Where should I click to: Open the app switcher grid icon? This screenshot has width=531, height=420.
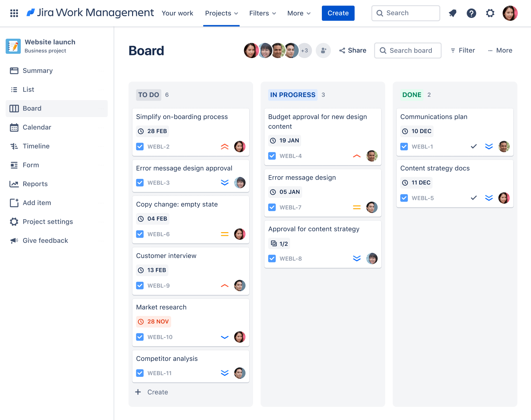point(14,13)
